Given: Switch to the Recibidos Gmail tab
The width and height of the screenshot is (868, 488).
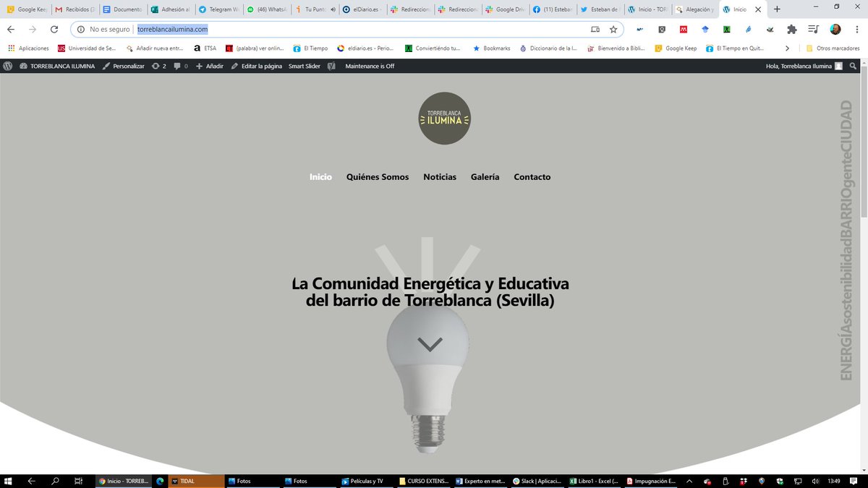Looking at the screenshot, I should click(x=75, y=9).
